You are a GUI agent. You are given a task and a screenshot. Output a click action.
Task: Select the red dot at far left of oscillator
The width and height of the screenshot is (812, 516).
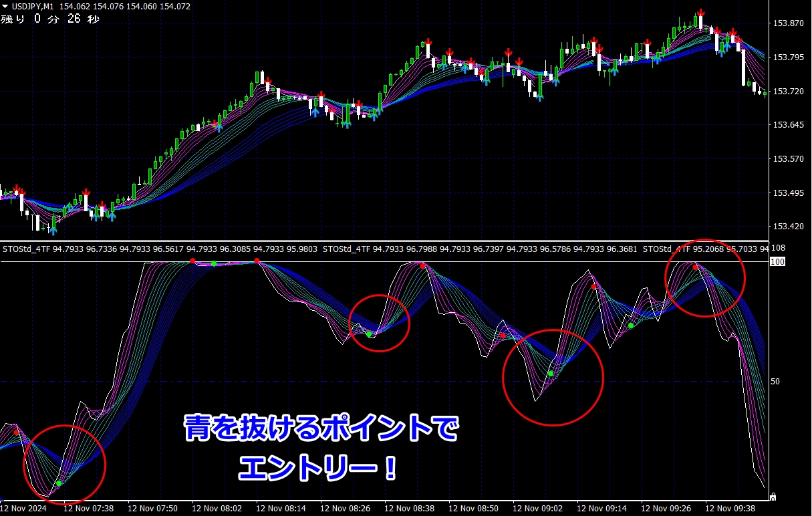(x=17, y=432)
